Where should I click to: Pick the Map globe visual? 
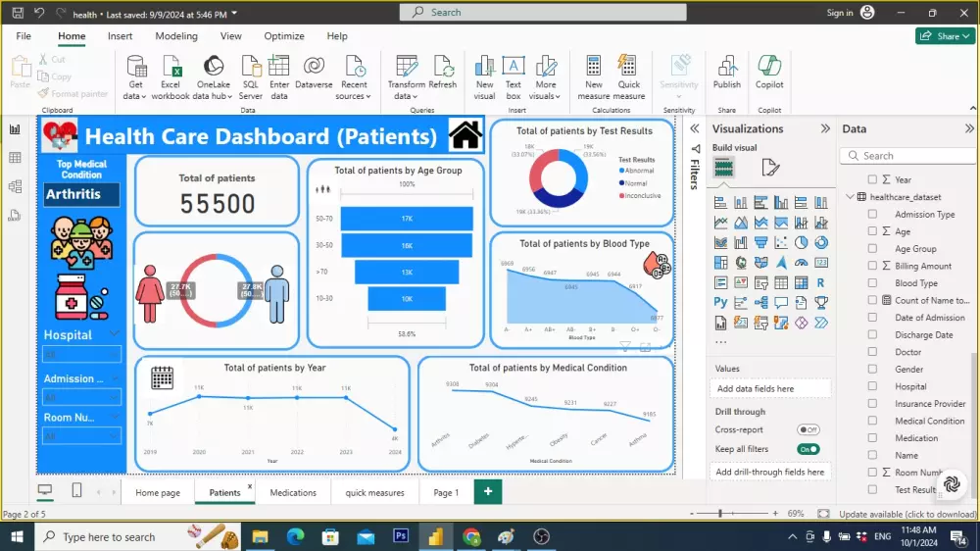pyautogui.click(x=741, y=263)
